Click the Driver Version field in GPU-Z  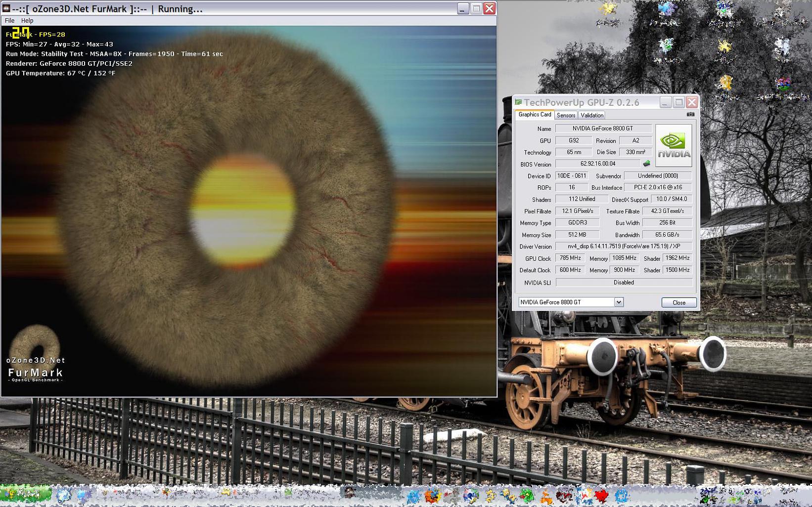(624, 246)
